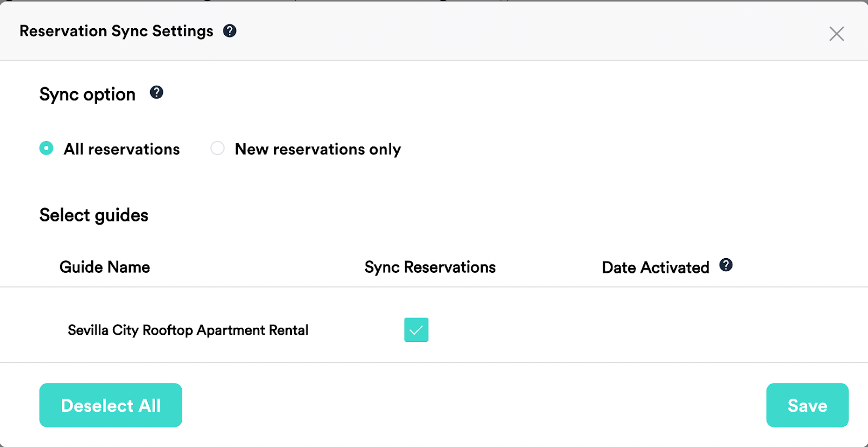
Task: Click blank header bar area left of close X
Action: (542, 31)
